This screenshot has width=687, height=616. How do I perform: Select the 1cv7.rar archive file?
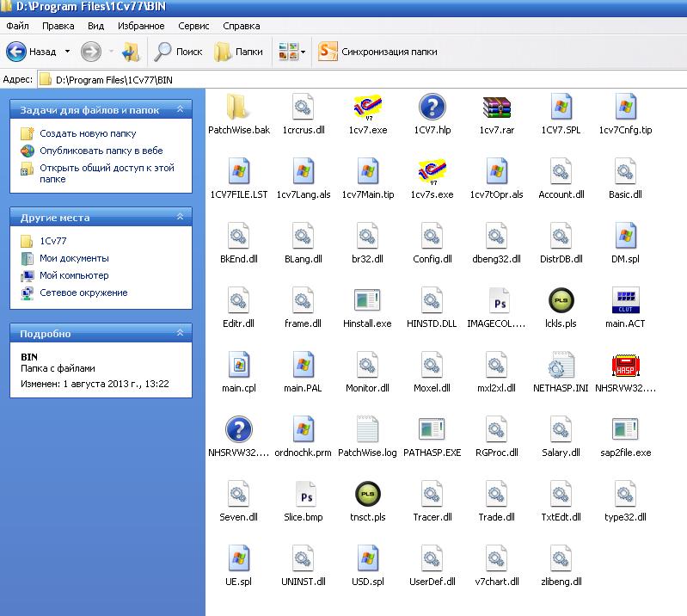tap(497, 108)
